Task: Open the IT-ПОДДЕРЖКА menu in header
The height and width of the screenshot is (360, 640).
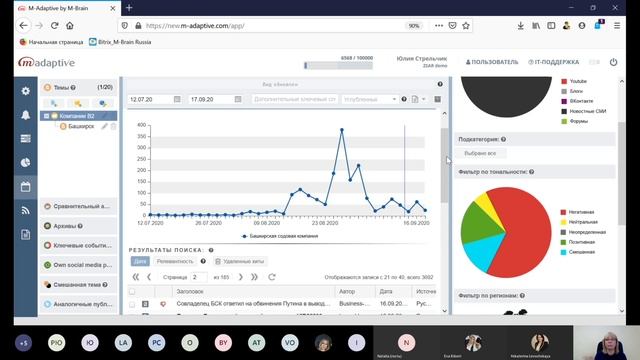Action: click(553, 62)
